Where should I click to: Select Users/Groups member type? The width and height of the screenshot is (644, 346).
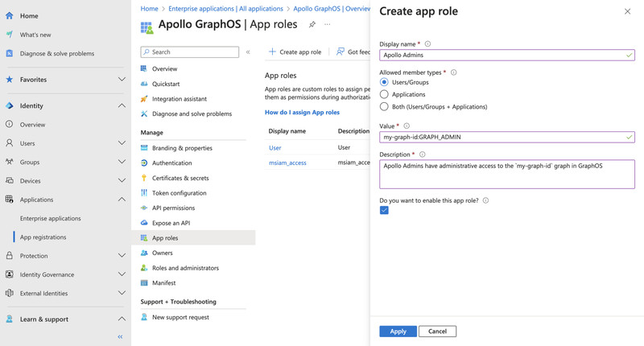384,82
